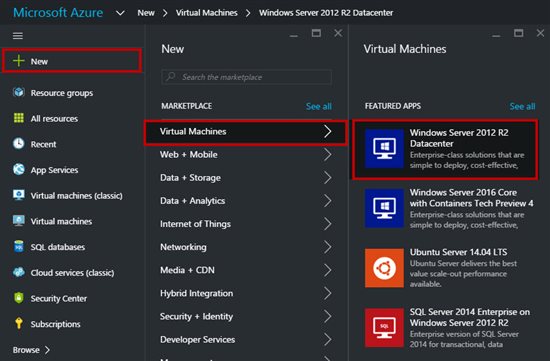Open the dropdown chevron beside Microsoft Azure
This screenshot has width=550, height=361.
pyautogui.click(x=120, y=13)
